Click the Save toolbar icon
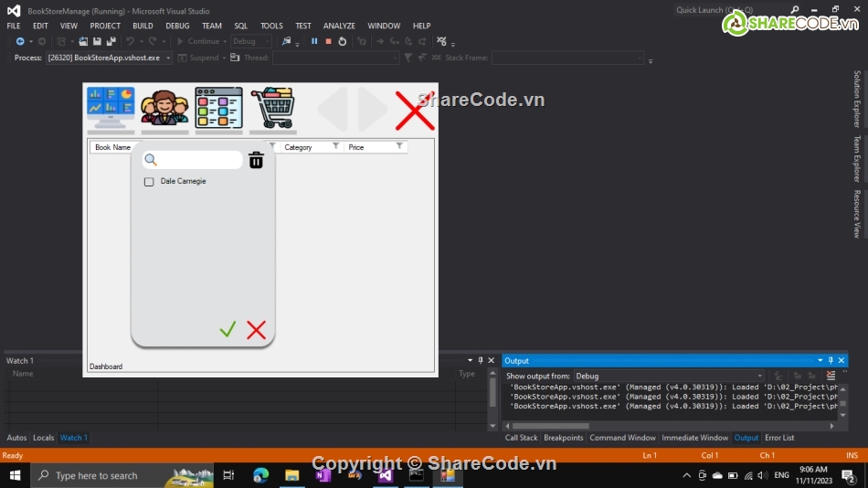868x488 pixels. (x=98, y=41)
